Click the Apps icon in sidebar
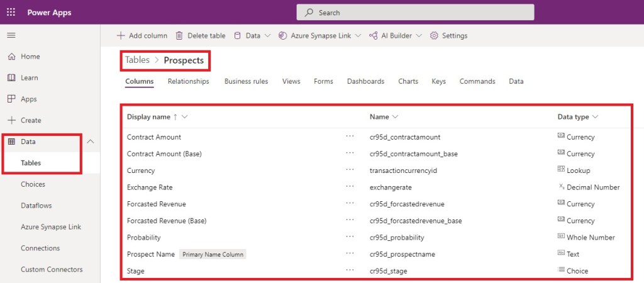Screen dimensions: 644x283 click(x=11, y=99)
